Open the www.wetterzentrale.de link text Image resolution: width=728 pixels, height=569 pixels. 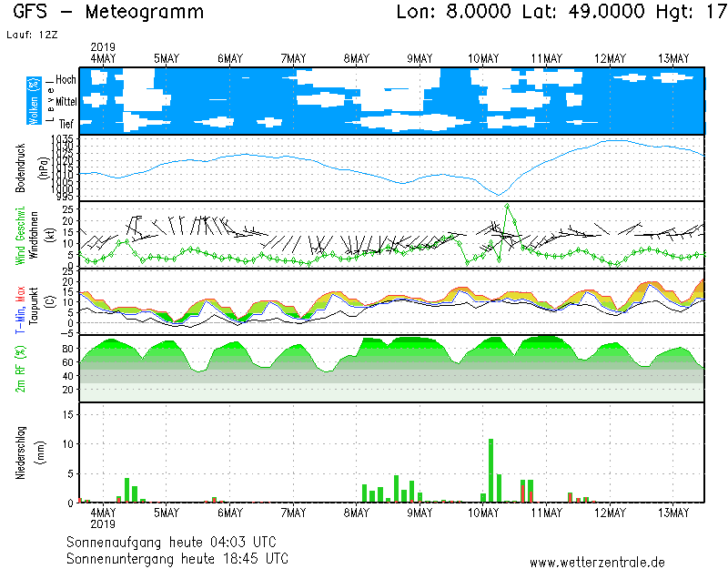click(598, 563)
